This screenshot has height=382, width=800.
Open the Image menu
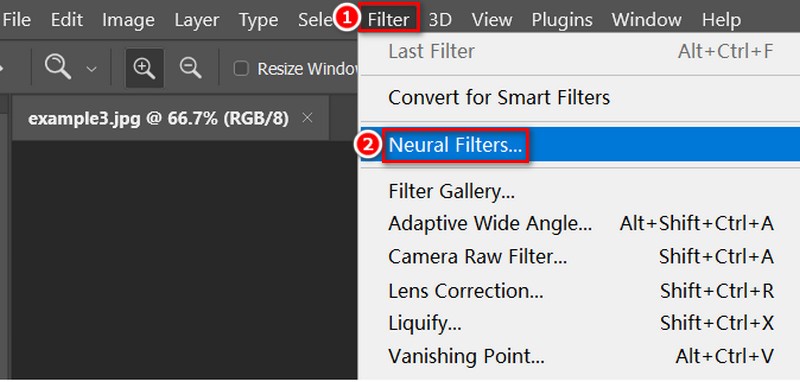click(129, 20)
